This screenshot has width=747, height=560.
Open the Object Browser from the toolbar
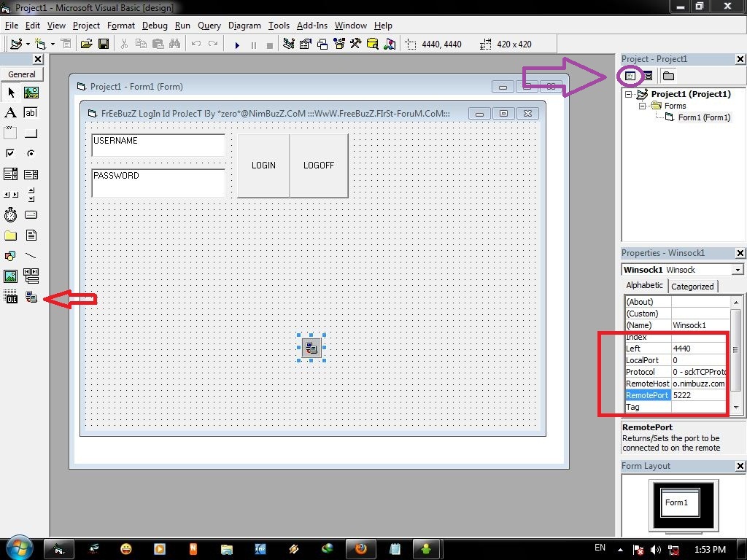[x=339, y=44]
